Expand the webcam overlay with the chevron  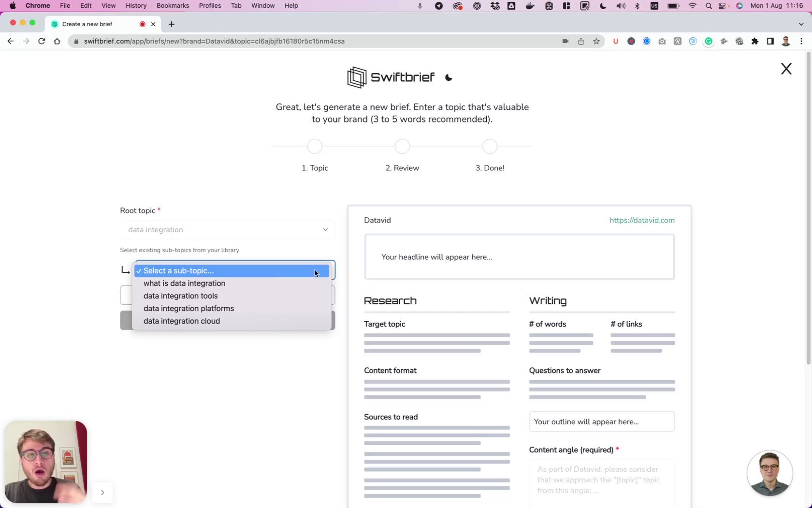coord(102,492)
